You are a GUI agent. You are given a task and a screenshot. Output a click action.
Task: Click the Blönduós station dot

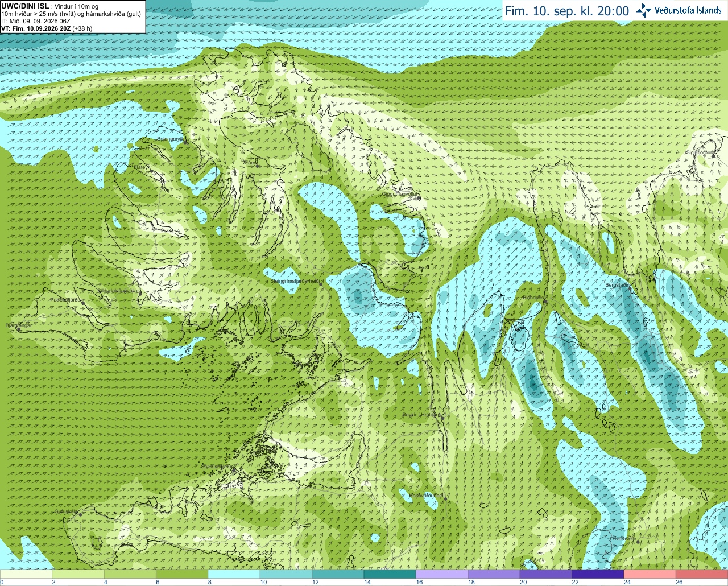(545, 301)
